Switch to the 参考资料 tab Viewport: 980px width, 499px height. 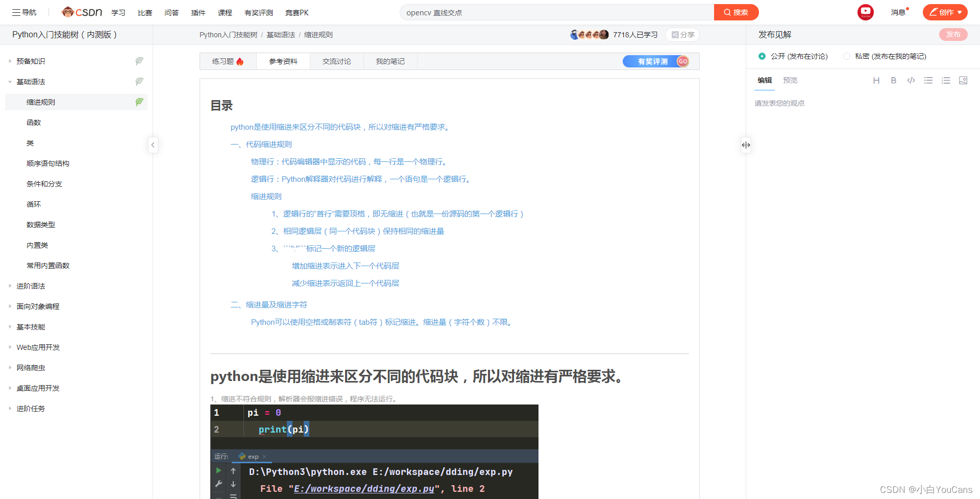click(283, 61)
